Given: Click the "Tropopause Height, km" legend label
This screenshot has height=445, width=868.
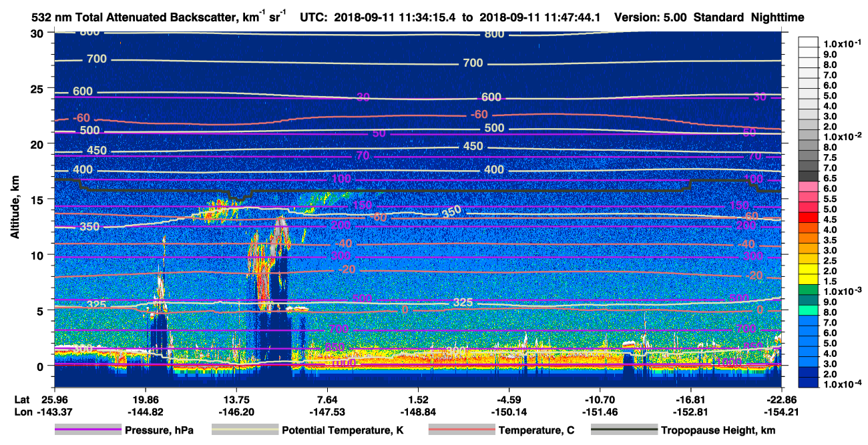Looking at the screenshot, I should [718, 430].
